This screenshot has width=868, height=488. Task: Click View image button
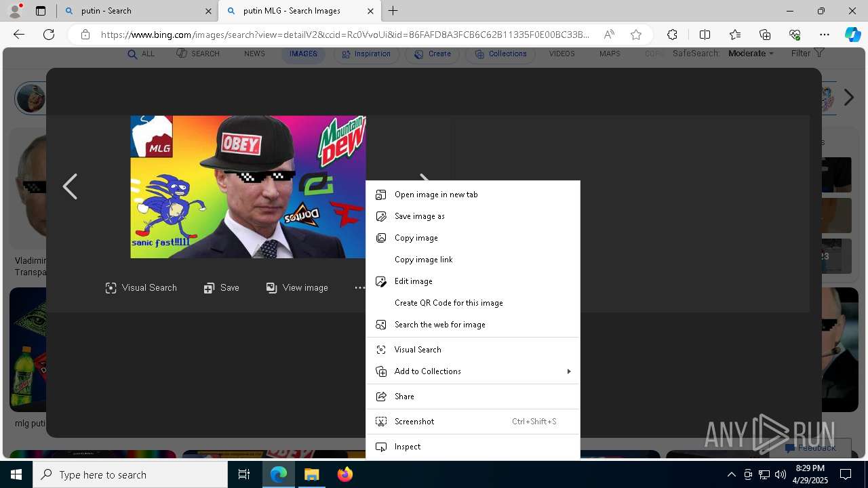point(297,288)
